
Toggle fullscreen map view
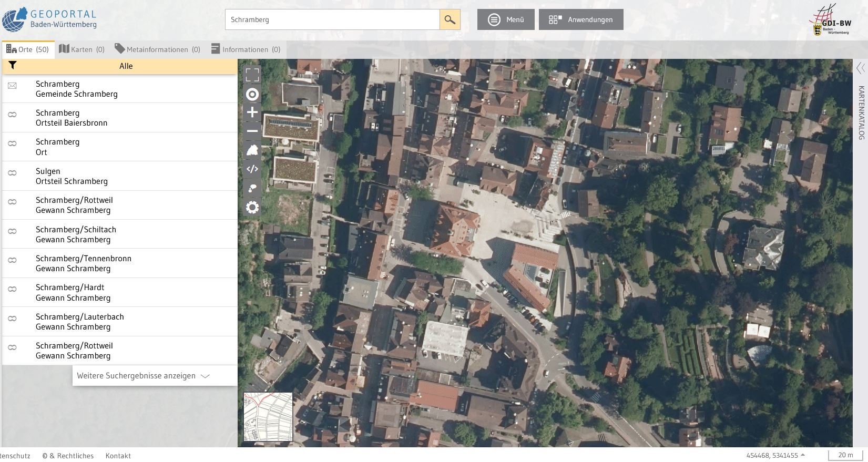(252, 75)
